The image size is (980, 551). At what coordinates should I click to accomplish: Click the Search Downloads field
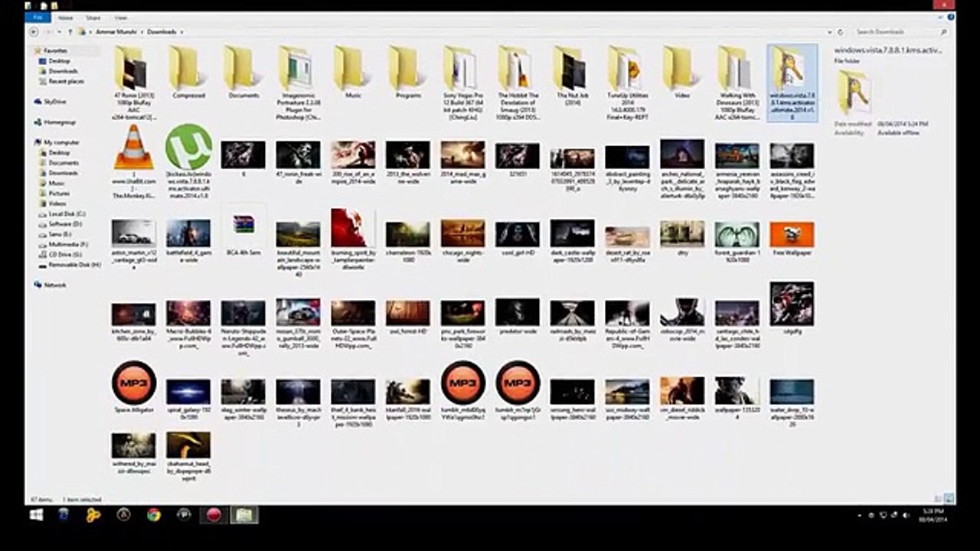coord(900,32)
